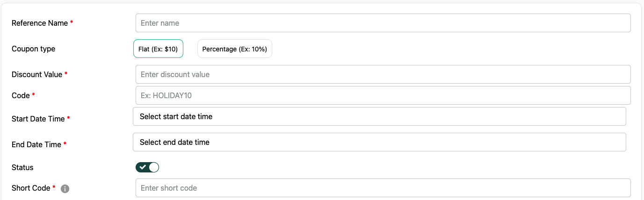
Task: Choose the Percentage coupon type option
Action: [235, 49]
